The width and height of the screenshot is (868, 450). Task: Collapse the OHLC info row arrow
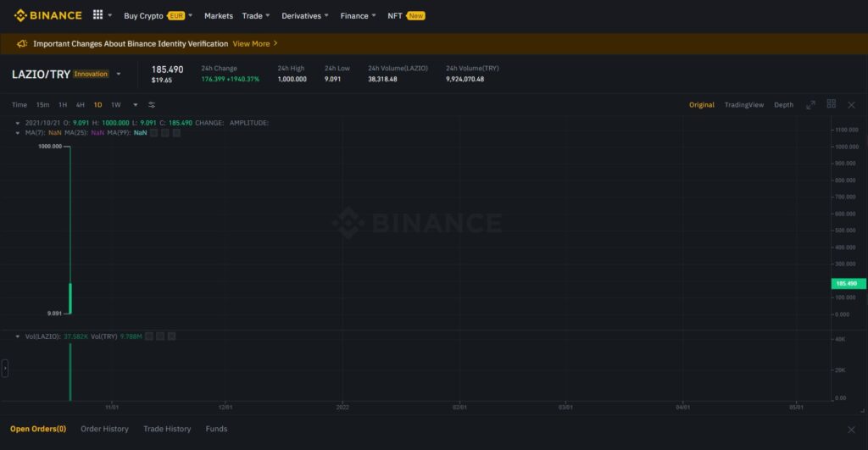pos(18,123)
